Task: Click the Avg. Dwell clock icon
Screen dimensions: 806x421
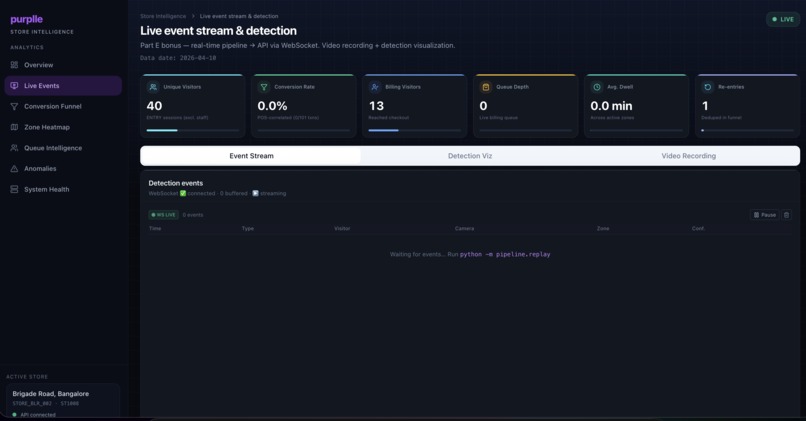Action: [597, 87]
